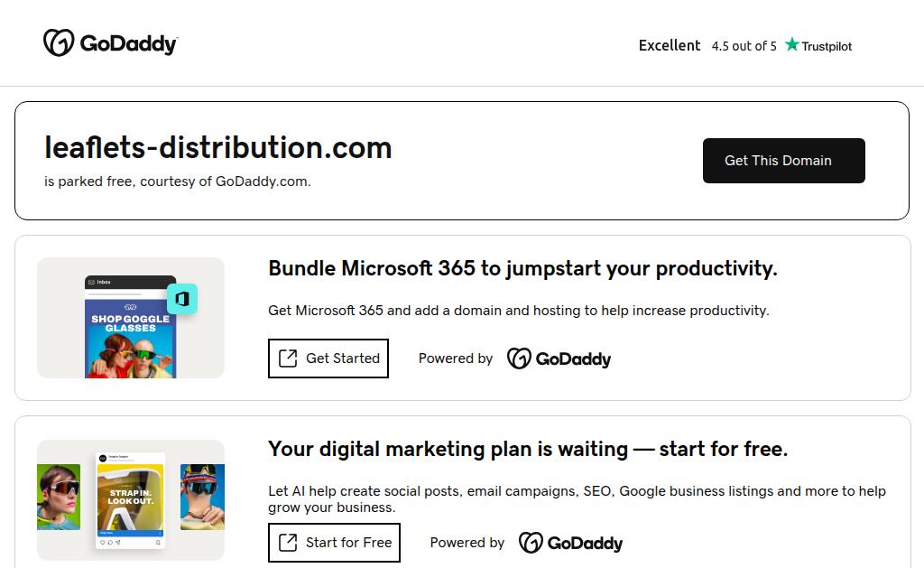Click the digital marketing plan headline
924x568 pixels.
528,449
